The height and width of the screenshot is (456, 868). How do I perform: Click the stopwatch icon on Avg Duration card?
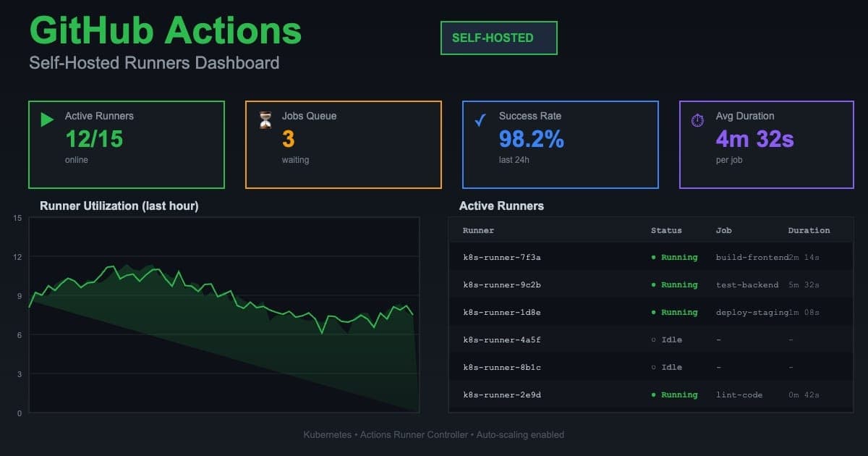pyautogui.click(x=697, y=119)
